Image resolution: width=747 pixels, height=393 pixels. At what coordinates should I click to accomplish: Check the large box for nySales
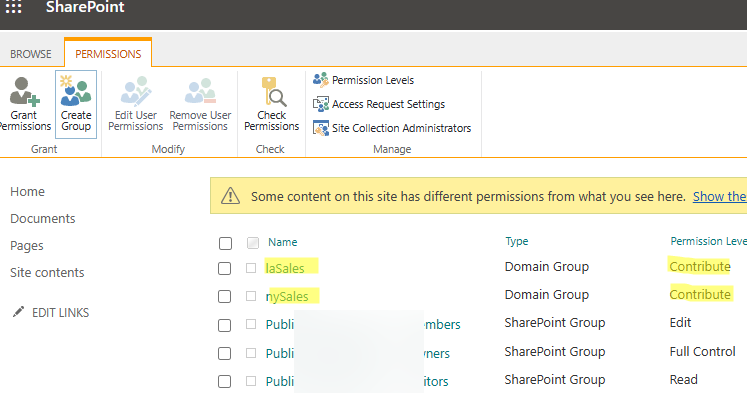[x=224, y=296]
